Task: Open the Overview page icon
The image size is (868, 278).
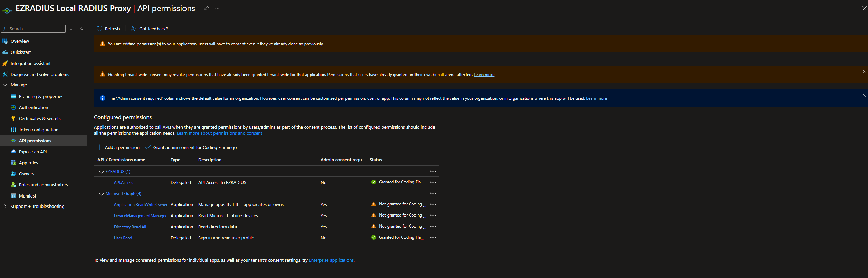Action: click(x=5, y=41)
